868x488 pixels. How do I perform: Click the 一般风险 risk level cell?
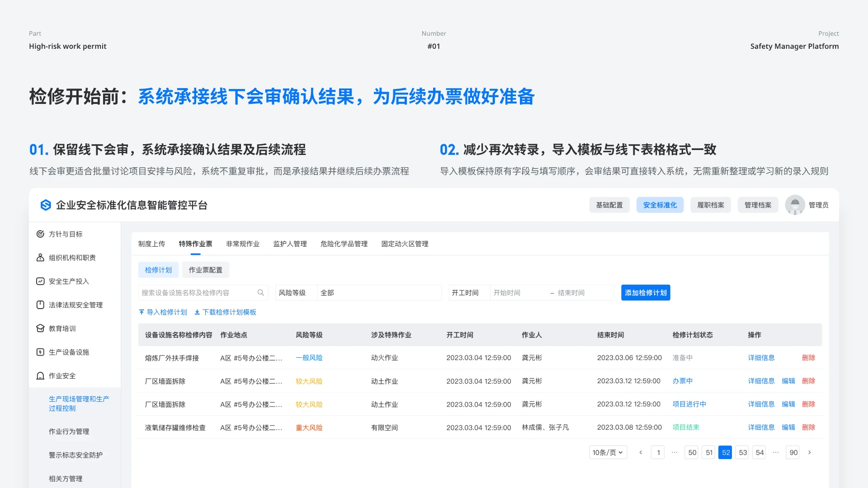[309, 358]
